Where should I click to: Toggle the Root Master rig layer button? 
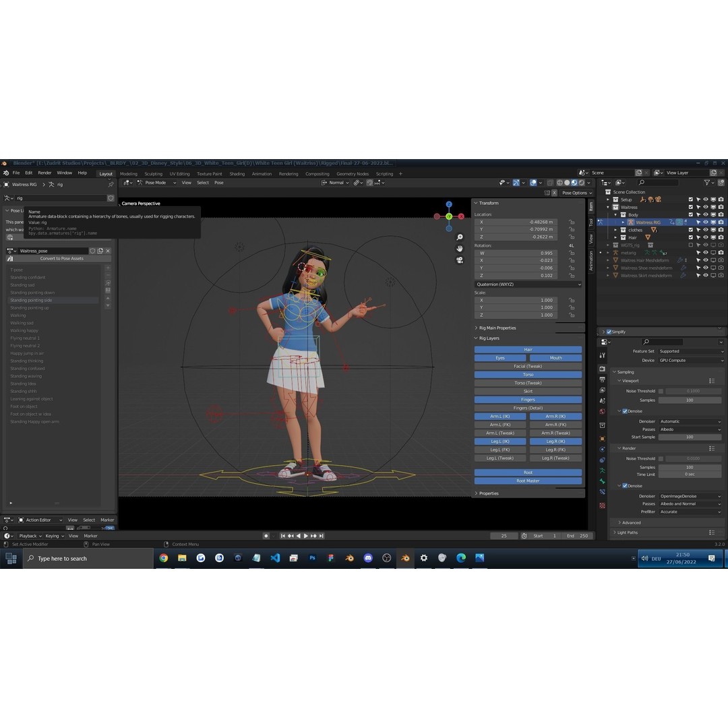pos(528,481)
